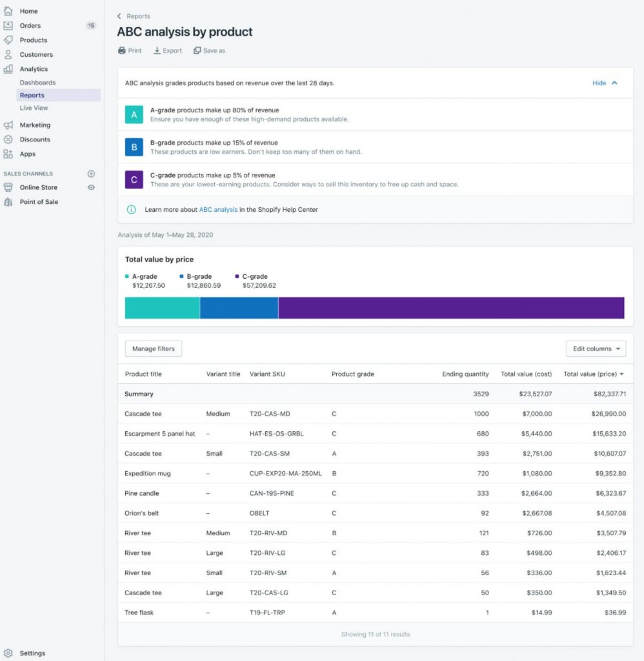Click the Marketing megaphone icon
This screenshot has width=644, height=661.
[x=8, y=125]
